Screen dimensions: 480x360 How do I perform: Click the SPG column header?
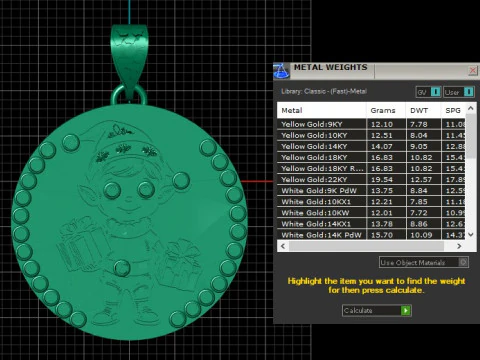[x=453, y=110]
